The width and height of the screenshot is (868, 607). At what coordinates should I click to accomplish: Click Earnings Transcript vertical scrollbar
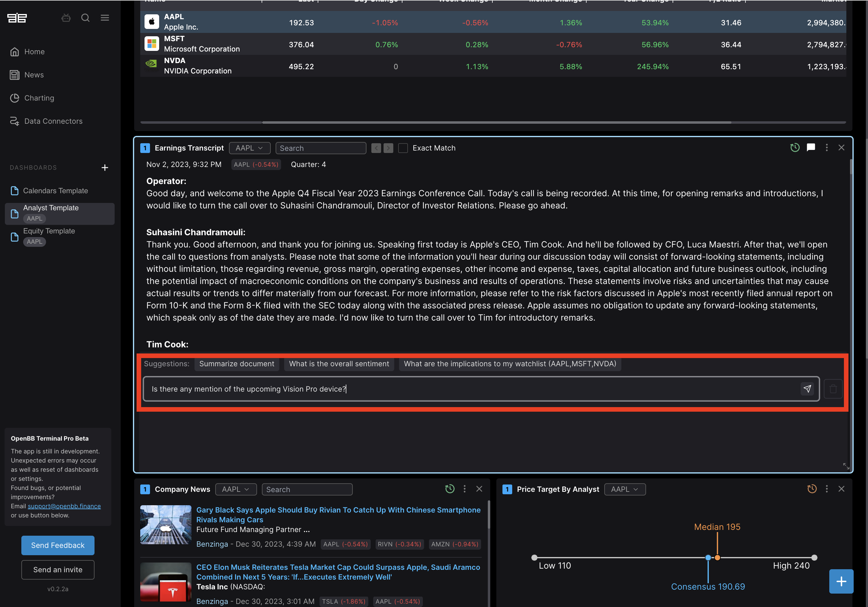[x=851, y=166]
